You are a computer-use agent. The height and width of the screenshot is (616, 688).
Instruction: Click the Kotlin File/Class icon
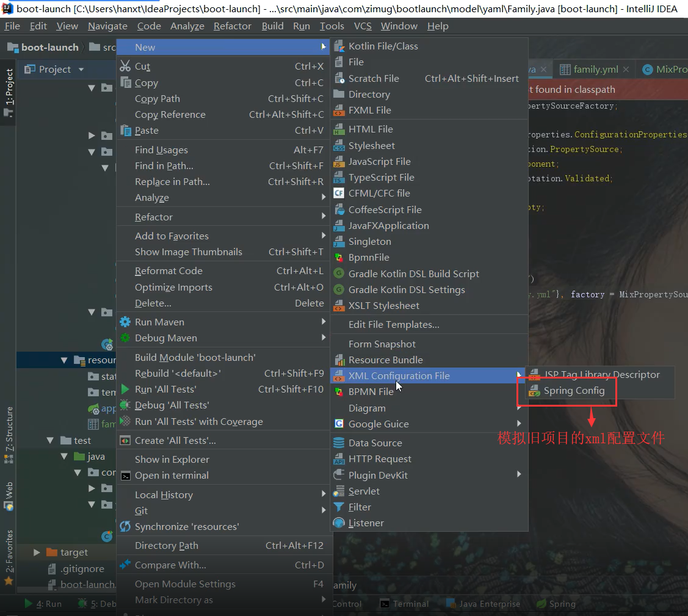(339, 46)
